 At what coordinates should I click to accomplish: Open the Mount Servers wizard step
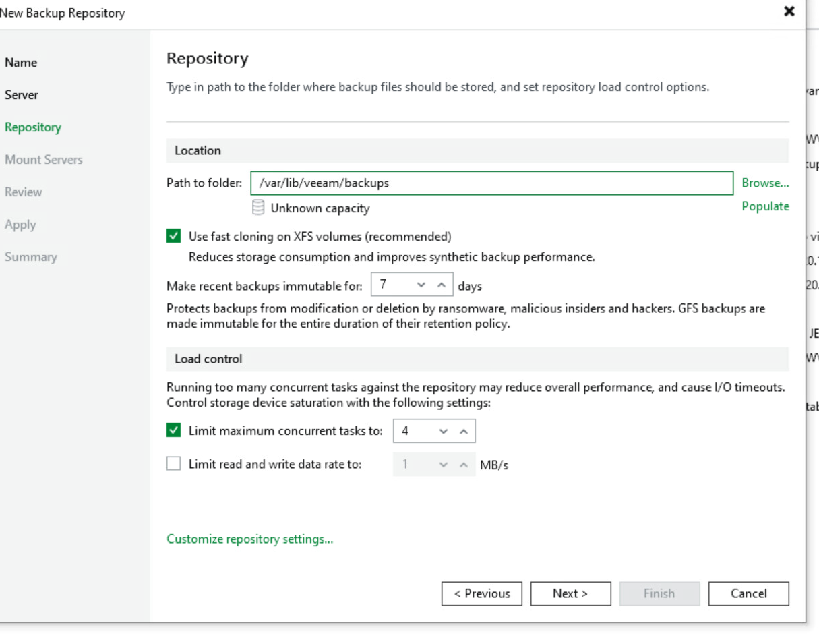click(x=44, y=160)
